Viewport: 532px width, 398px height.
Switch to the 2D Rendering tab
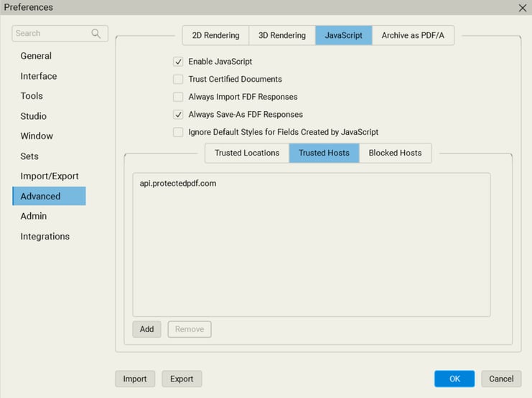click(215, 35)
